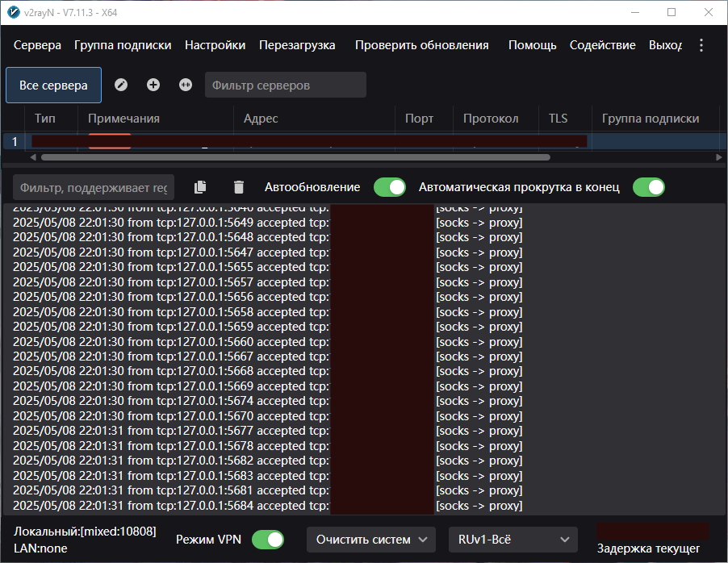Disable Автоматическая прокрутка в конец switch
This screenshot has width=728, height=563.
click(x=648, y=187)
